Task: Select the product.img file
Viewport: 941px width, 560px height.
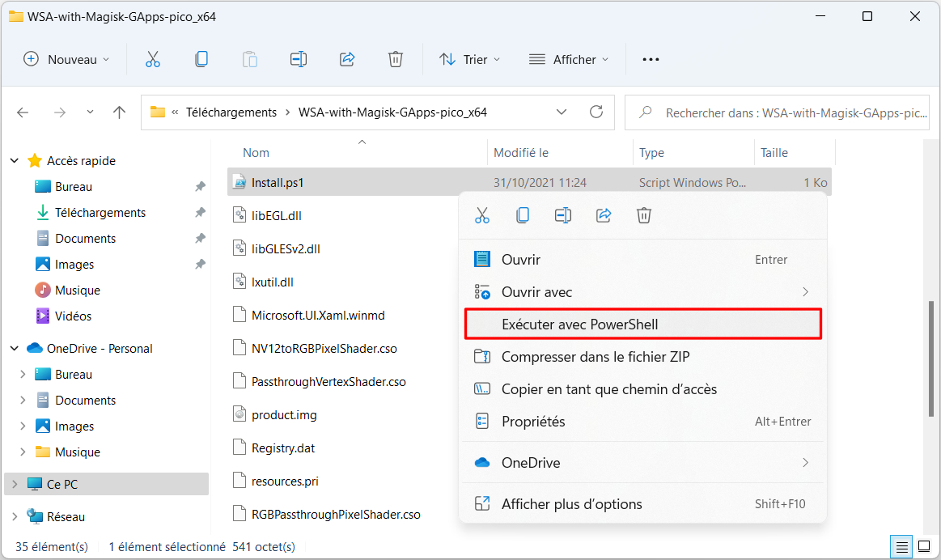Action: 284,415
